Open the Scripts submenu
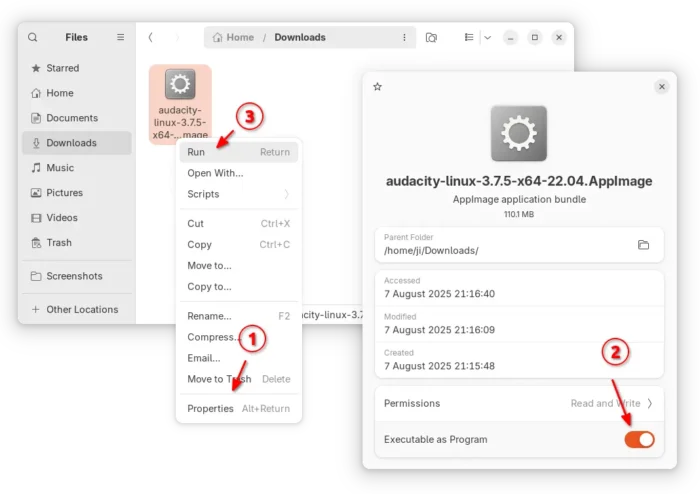The height and width of the screenshot is (494, 700). (238, 194)
